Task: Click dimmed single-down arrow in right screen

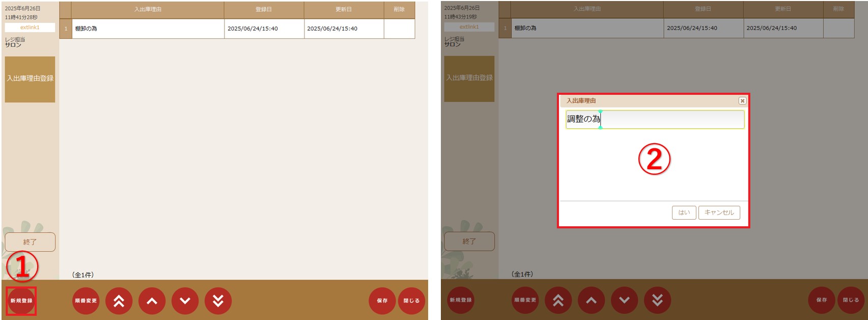Action: (x=624, y=300)
